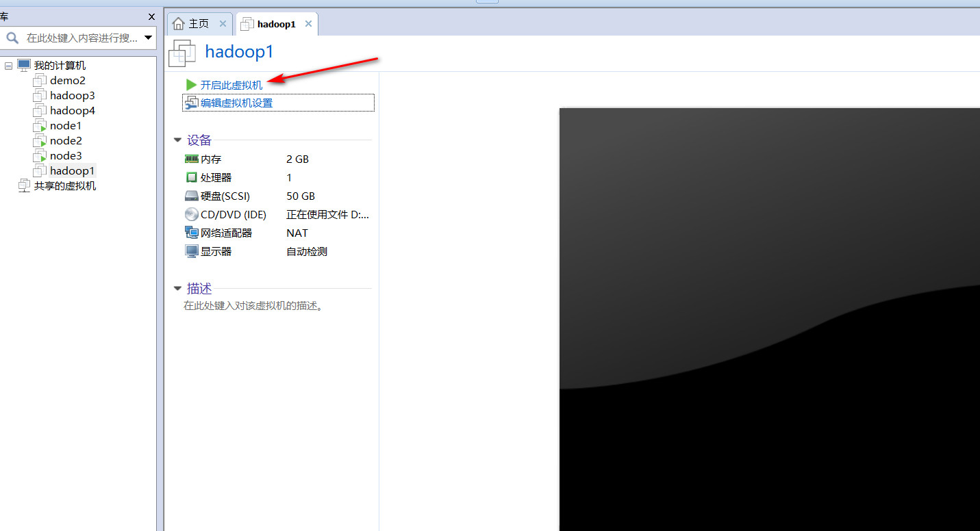
Task: Select node1 in the library tree
Action: pyautogui.click(x=66, y=125)
